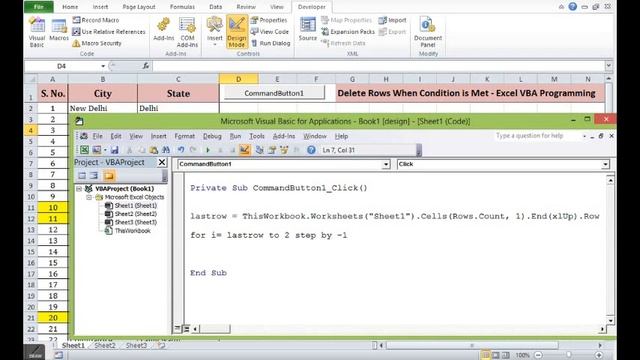The width and height of the screenshot is (640, 360).
Task: Open the Name Box dropdown arrow
Action: coord(103,66)
